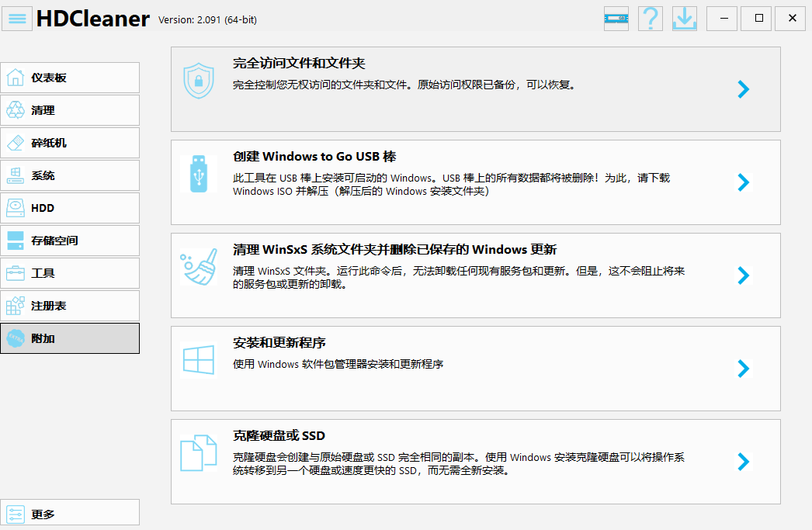Click the broom icon for WinSxS cleanup
Screen dimensions: 812x530
click(x=199, y=267)
